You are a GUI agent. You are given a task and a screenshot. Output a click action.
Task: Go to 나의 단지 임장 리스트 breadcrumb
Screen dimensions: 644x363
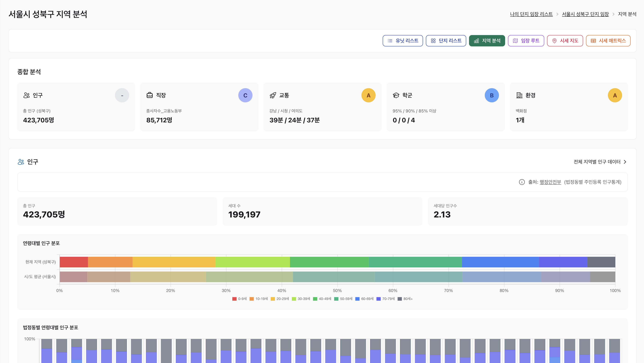[x=531, y=14]
